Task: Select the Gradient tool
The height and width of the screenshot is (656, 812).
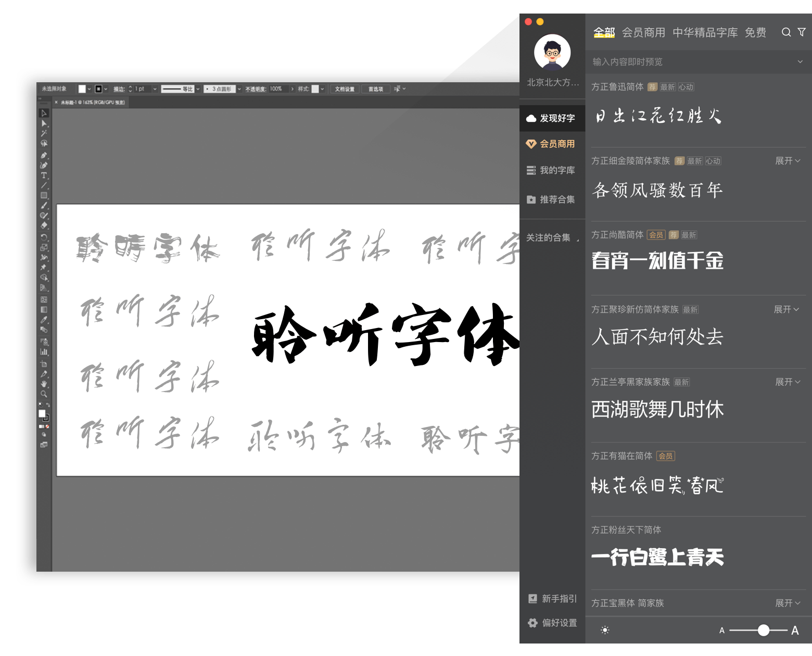Action: (x=44, y=310)
